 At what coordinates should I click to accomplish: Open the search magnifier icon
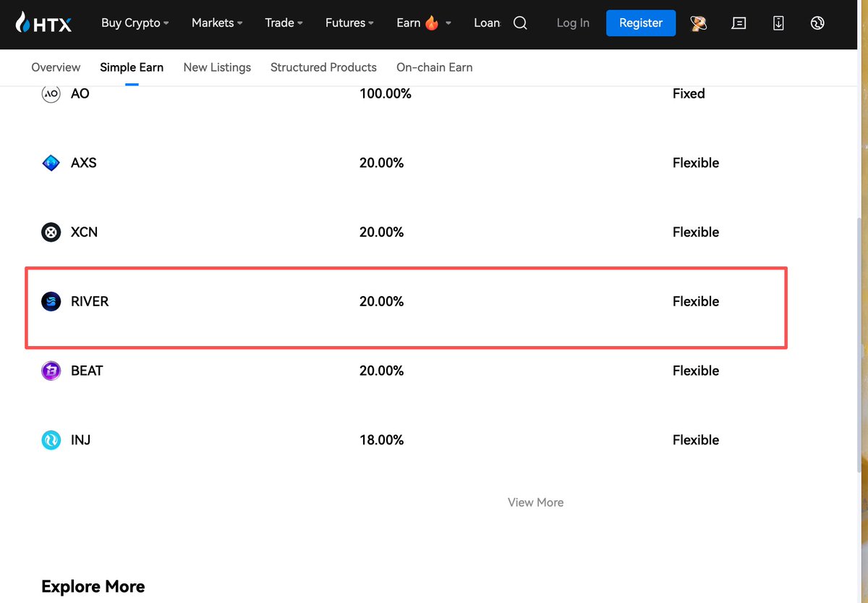[520, 23]
